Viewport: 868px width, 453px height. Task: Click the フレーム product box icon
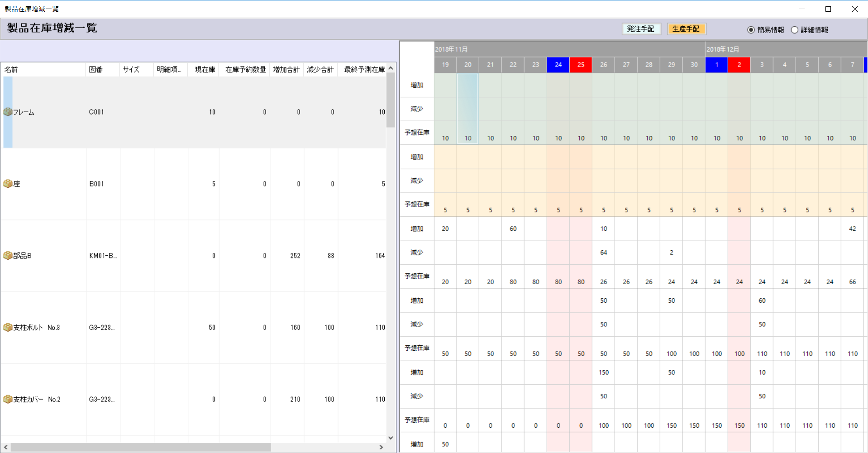pyautogui.click(x=8, y=112)
